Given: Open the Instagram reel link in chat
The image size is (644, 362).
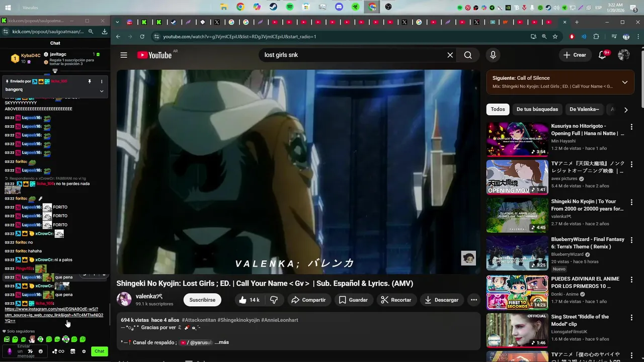Looking at the screenshot, I should (x=54, y=315).
